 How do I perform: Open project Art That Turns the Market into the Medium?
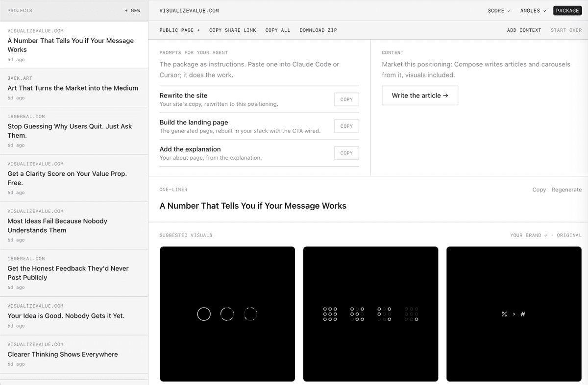[x=74, y=88]
